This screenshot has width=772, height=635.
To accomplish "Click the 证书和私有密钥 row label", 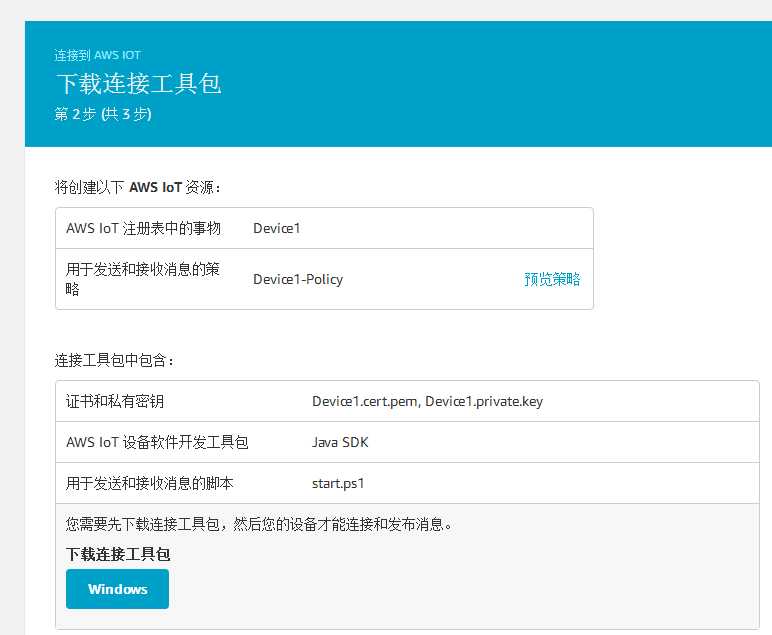I will [x=115, y=401].
